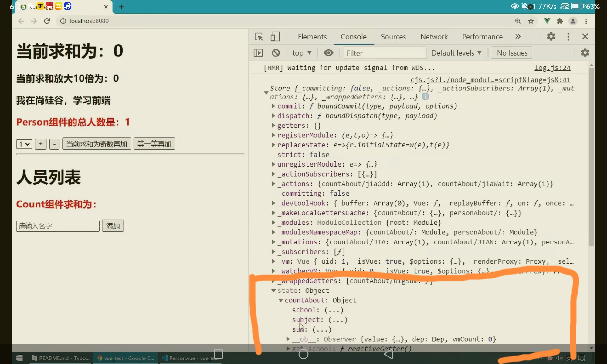Open the log.js:24 source link
This screenshot has height=364, width=607.
(x=552, y=68)
